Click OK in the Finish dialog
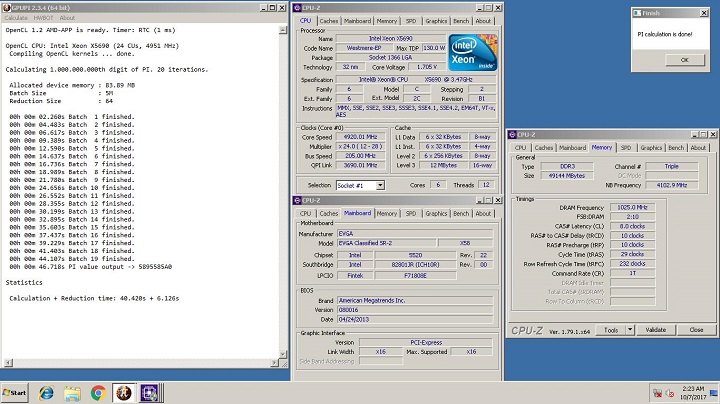The image size is (720, 404). tap(685, 60)
